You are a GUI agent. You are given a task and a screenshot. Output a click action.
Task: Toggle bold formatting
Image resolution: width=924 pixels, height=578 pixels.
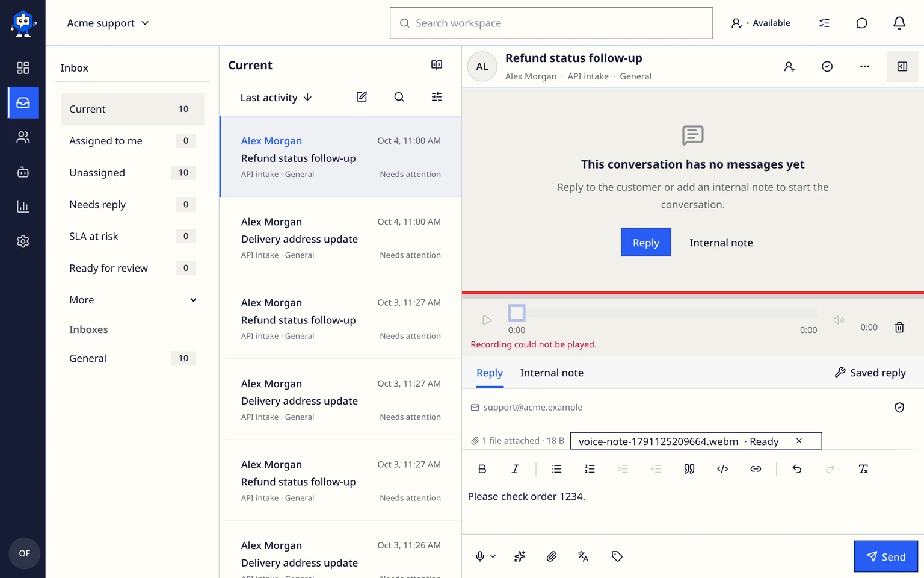(x=482, y=469)
